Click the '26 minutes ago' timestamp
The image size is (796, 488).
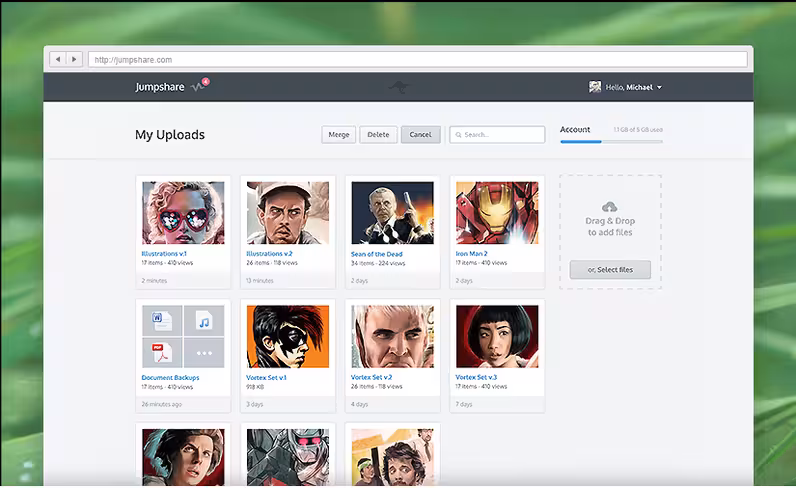[161, 404]
